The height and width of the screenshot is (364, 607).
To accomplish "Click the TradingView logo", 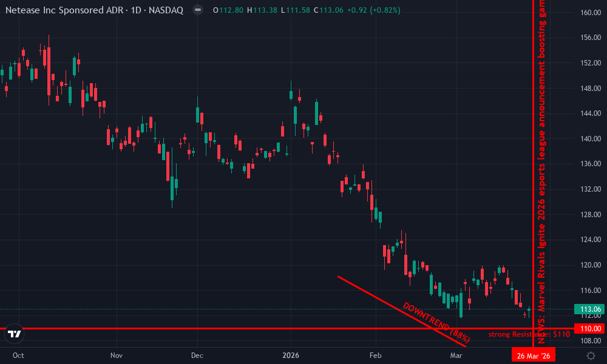I will 13,333.
